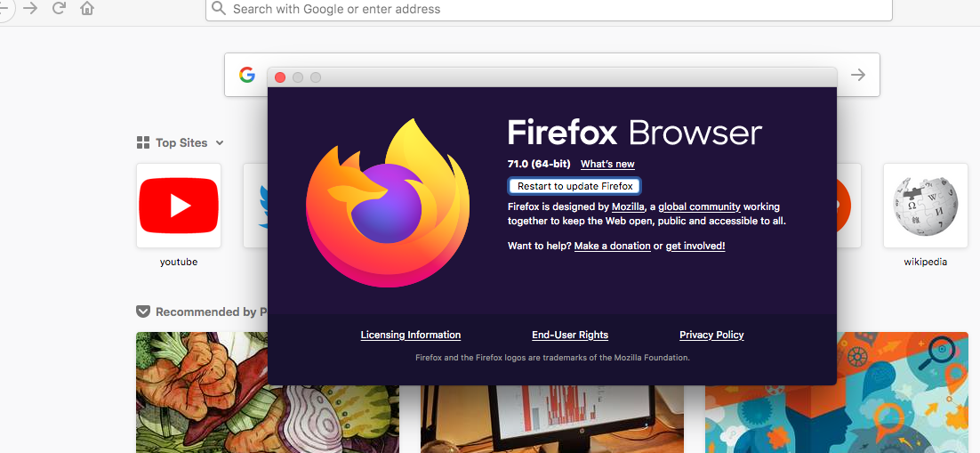The image size is (980, 453).
Task: Click the Make a donation link
Action: click(x=613, y=246)
